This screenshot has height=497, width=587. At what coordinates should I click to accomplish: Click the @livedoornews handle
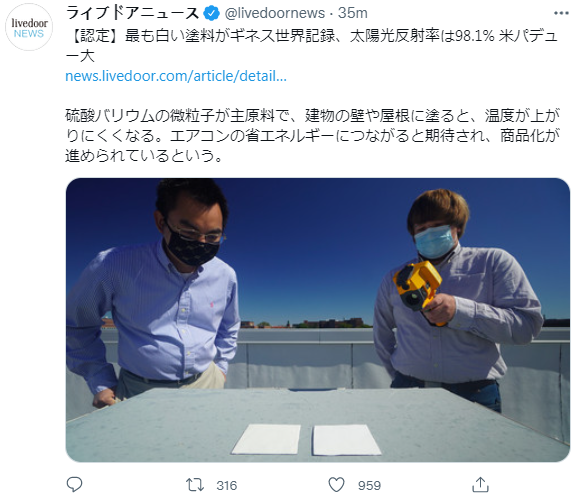click(274, 13)
